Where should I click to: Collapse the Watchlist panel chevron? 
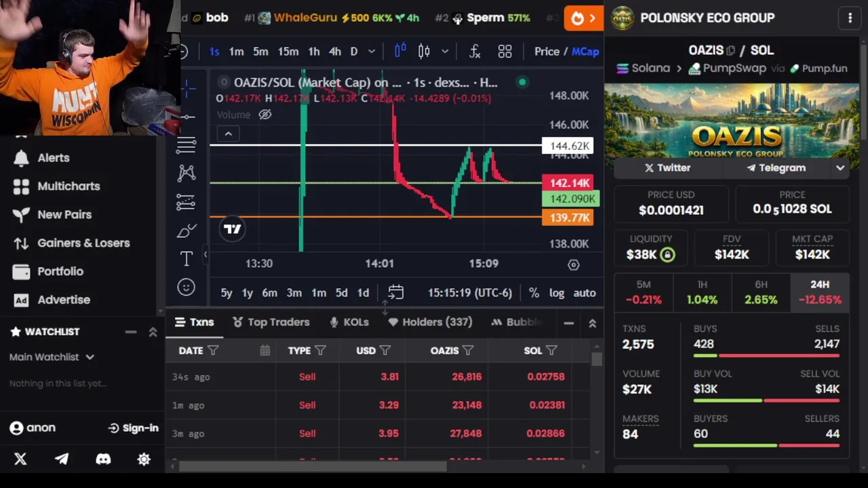click(153, 332)
